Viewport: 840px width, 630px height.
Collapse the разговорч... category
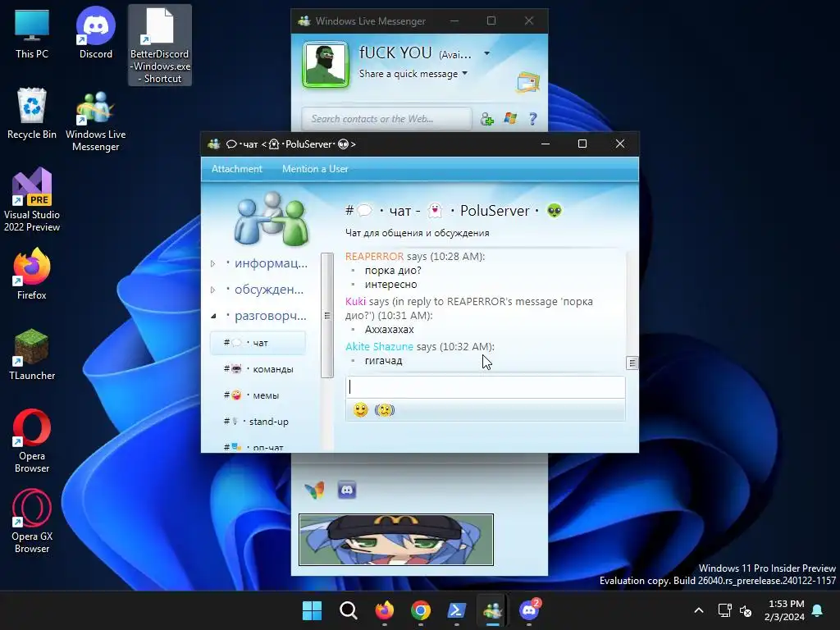(213, 316)
